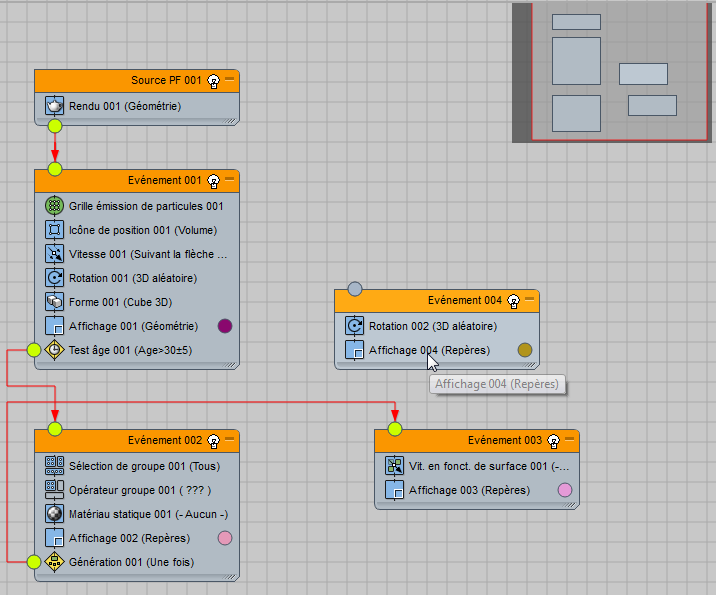The width and height of the screenshot is (716, 595).
Task: Click the purple Affichage 001 color swatch
Action: tap(225, 326)
